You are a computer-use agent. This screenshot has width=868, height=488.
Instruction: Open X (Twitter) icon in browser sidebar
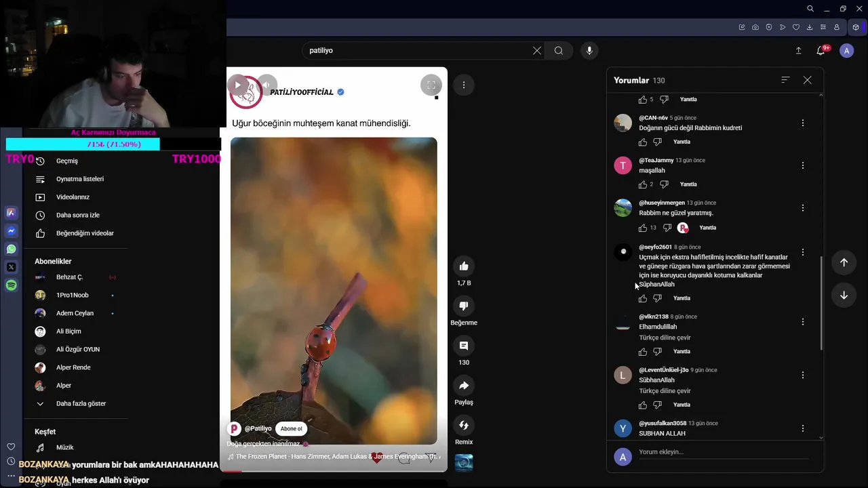tap(12, 267)
